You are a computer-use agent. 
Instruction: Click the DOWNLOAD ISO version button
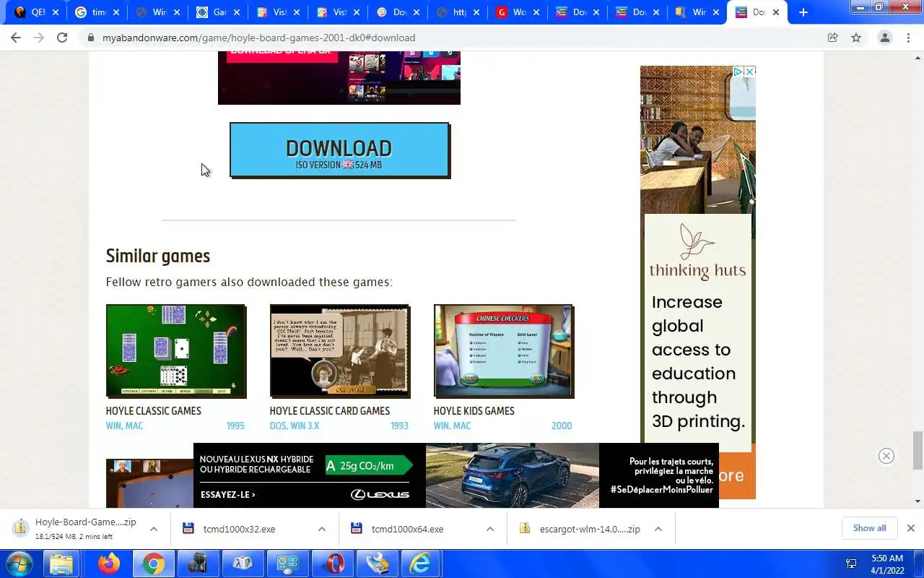[339, 150]
